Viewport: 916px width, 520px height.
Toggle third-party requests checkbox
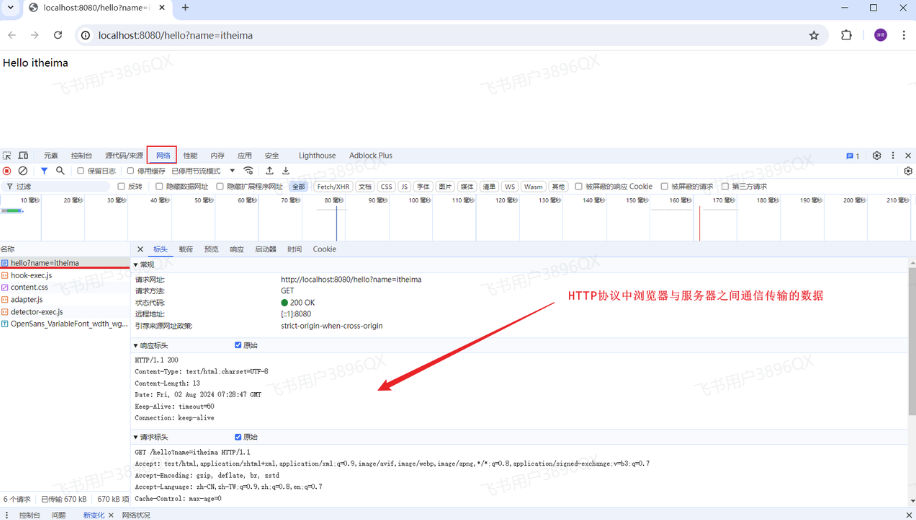725,186
